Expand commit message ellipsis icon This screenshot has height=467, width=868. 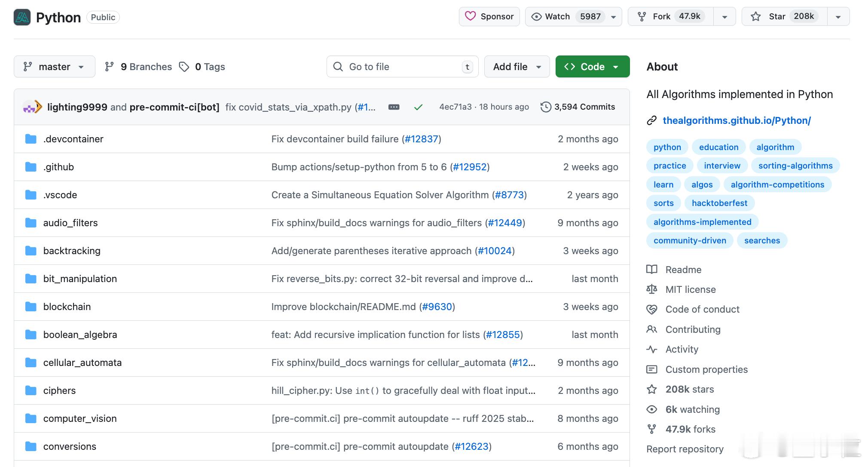click(394, 107)
